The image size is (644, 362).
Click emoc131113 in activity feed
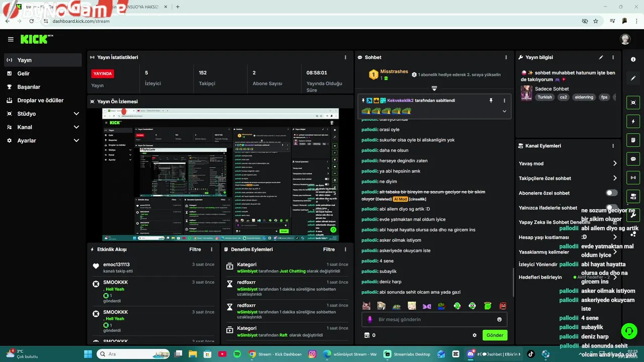point(116,264)
